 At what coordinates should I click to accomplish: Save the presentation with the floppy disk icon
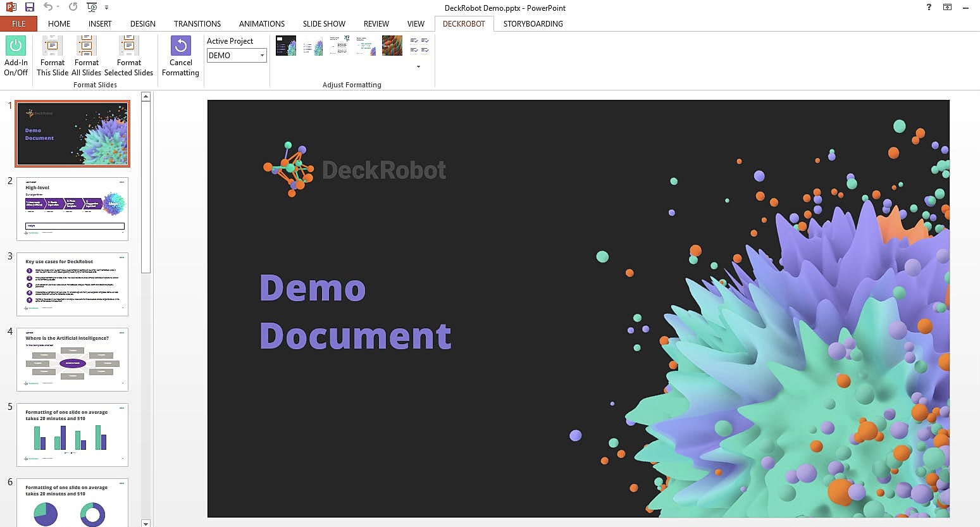pos(29,7)
